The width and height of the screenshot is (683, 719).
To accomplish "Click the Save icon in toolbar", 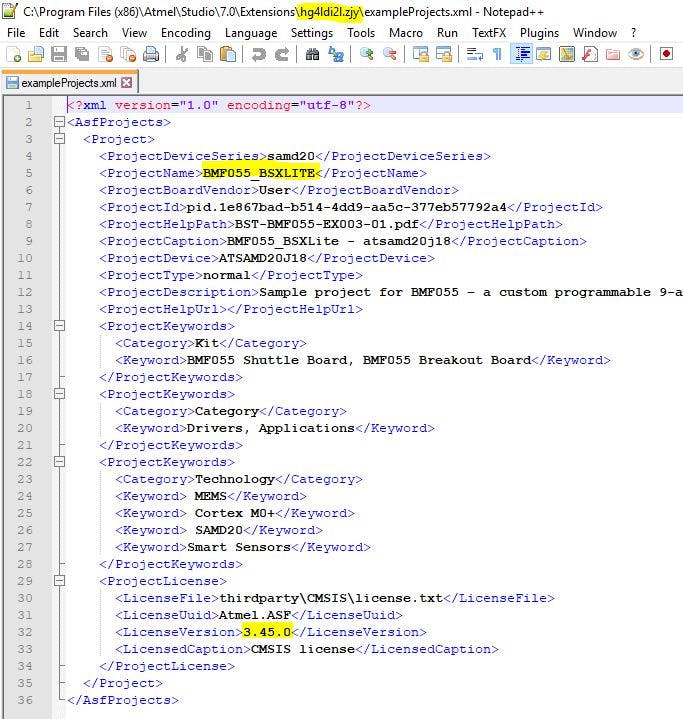I will tap(58, 54).
